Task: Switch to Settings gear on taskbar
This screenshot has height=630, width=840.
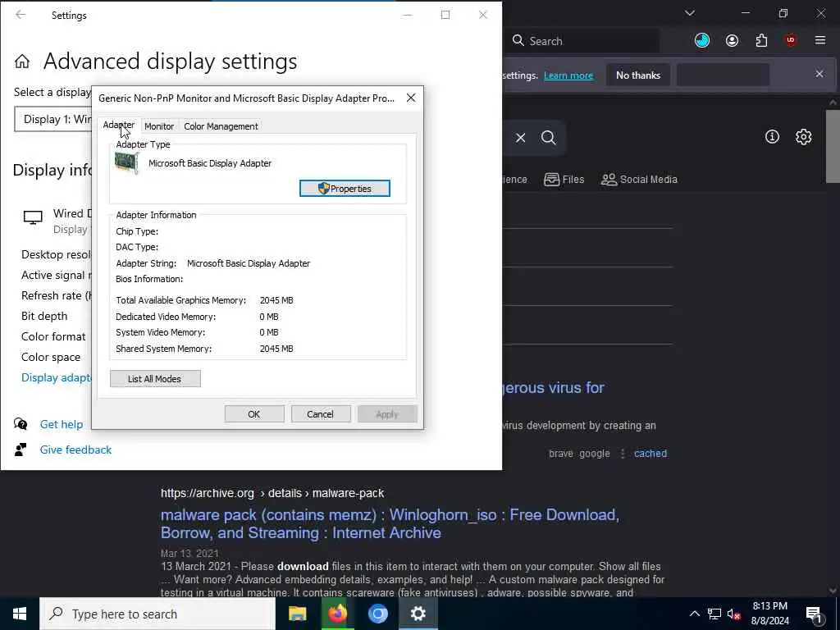Action: [x=418, y=614]
